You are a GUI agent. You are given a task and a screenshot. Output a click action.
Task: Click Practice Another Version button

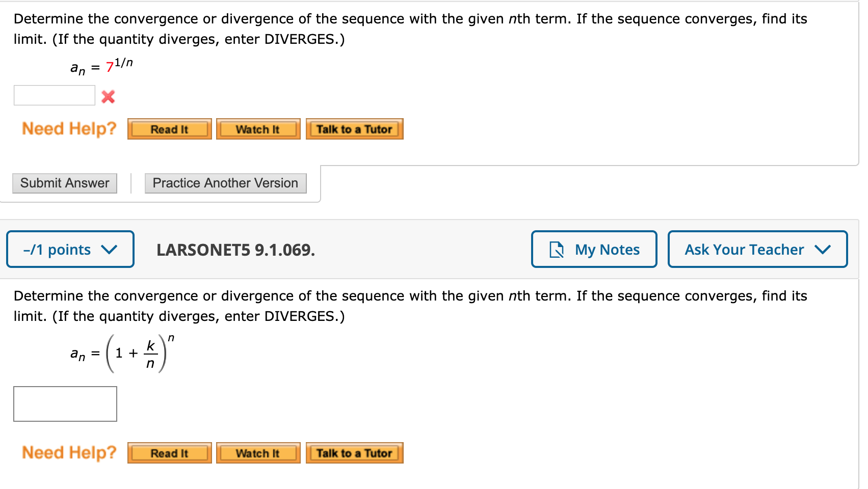[x=225, y=183]
